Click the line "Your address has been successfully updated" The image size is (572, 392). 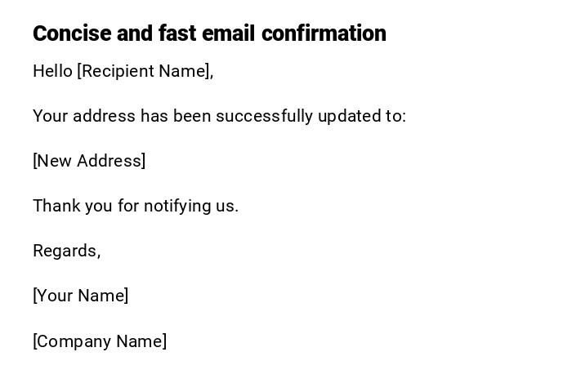point(219,116)
